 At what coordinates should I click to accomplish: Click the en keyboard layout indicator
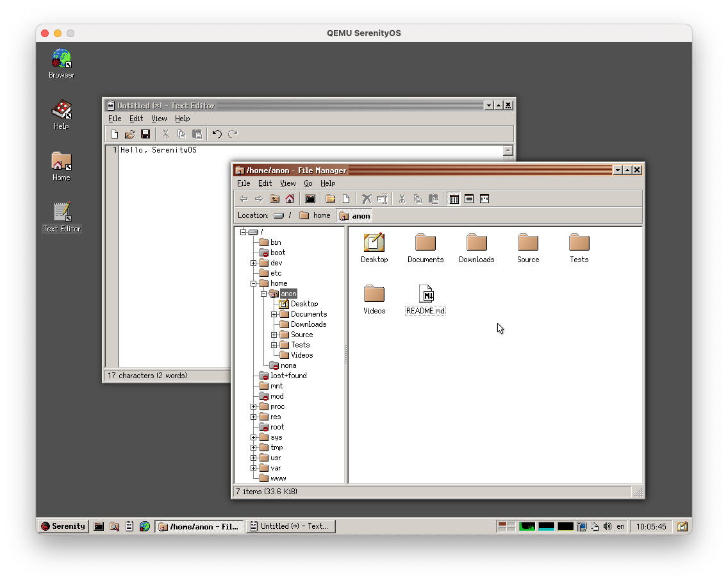(x=621, y=526)
